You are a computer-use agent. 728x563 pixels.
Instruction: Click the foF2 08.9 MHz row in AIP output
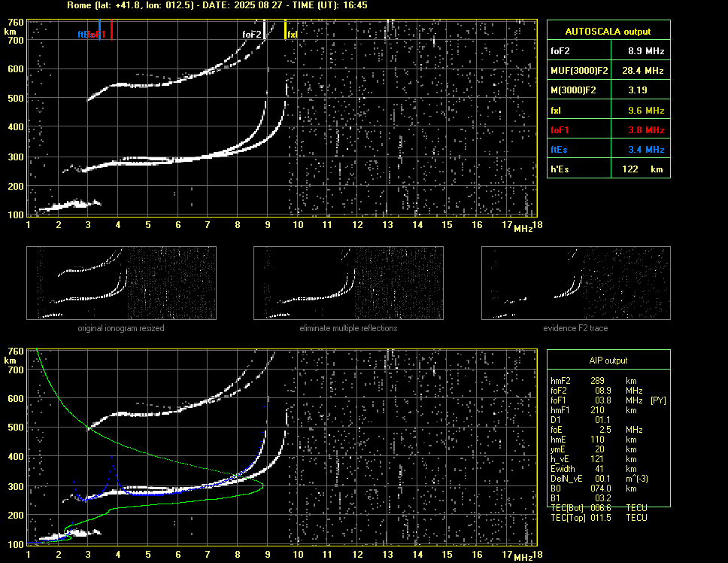pyautogui.click(x=596, y=390)
